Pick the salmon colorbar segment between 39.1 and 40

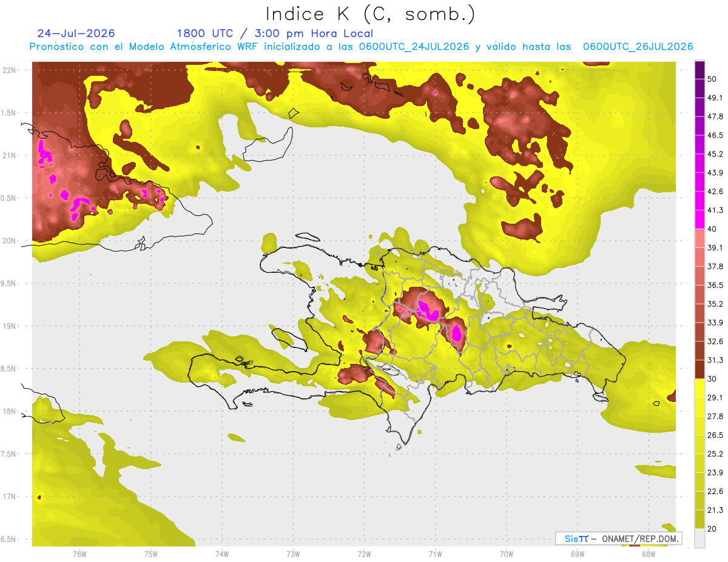699,238
